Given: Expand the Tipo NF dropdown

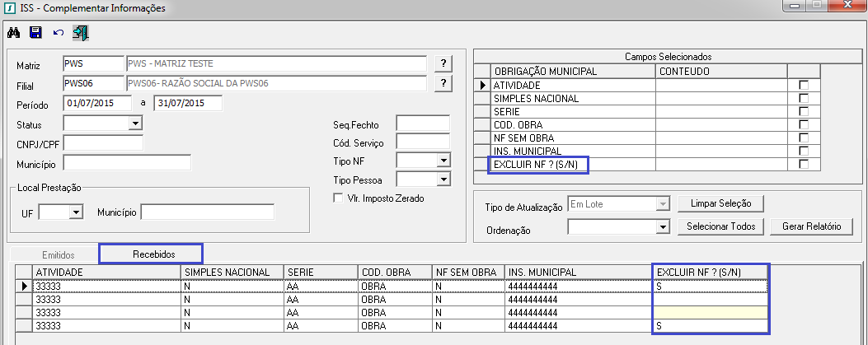Looking at the screenshot, I should point(443,161).
